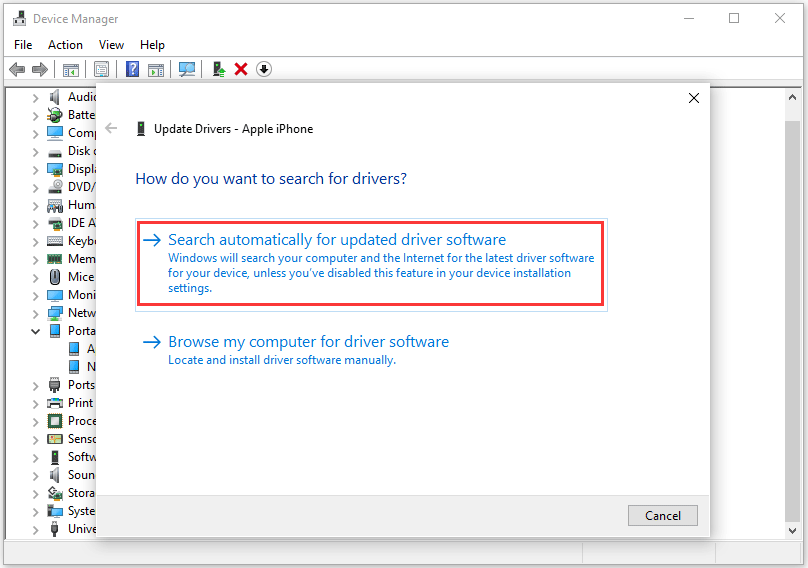The width and height of the screenshot is (808, 568).
Task: Click the scrollbar up arrow
Action: point(793,97)
